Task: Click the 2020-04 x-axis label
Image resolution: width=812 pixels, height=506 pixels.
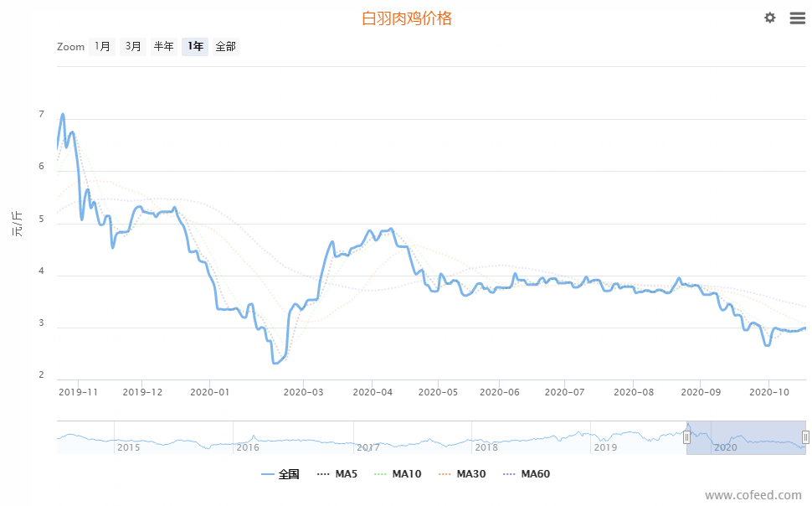Action: 373,392
